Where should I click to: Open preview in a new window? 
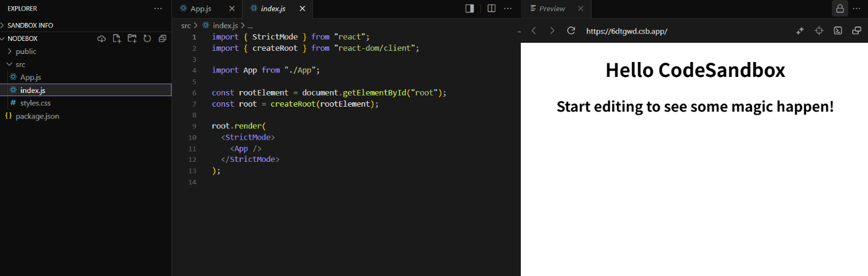coord(857,30)
